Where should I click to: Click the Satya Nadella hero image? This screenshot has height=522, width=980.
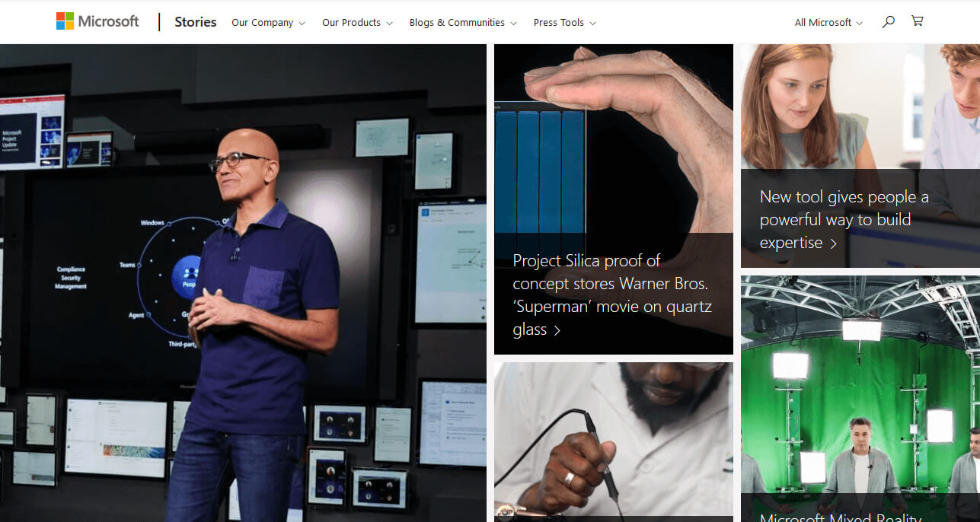point(243,282)
